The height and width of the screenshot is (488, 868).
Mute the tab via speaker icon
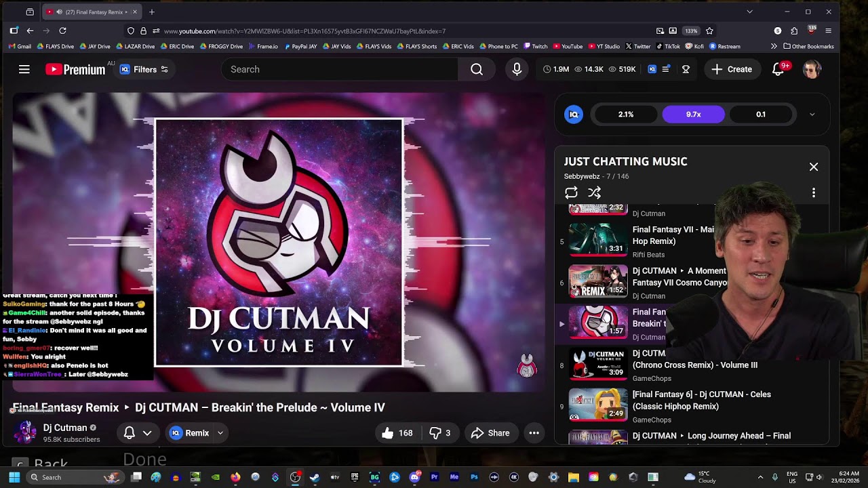tap(60, 12)
